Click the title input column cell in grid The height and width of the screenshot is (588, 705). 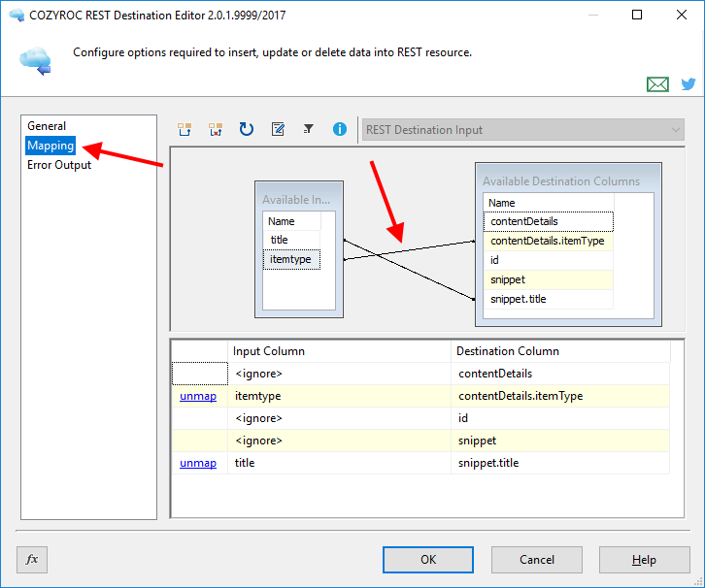[x=339, y=463]
